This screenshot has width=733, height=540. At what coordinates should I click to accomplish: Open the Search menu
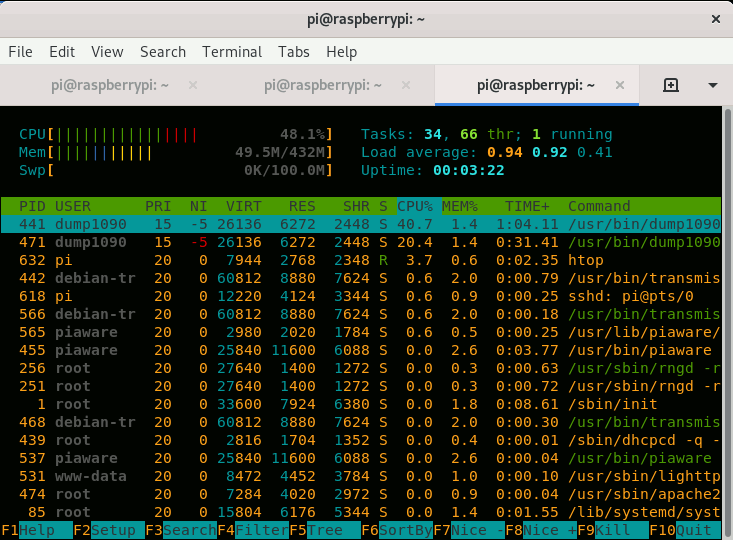(163, 51)
